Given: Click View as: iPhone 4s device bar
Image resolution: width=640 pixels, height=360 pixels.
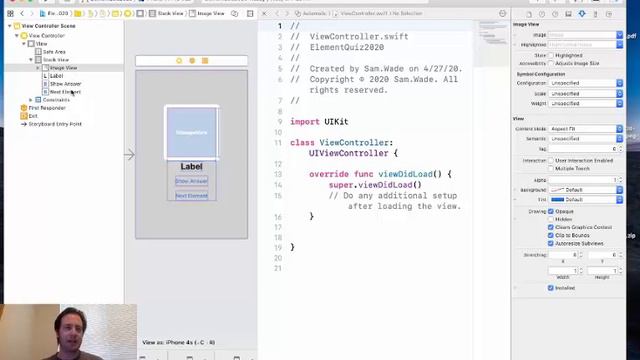Looking at the screenshot, I should [x=179, y=342].
